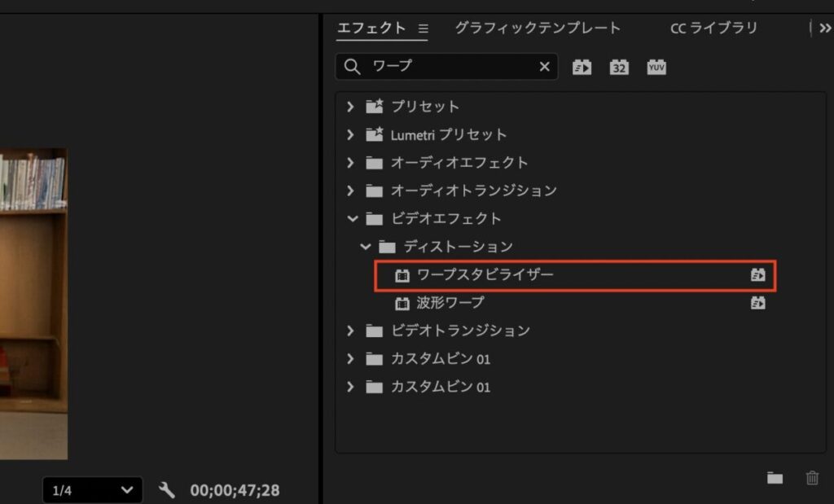Expand the プリセット folder
Image resolution: width=834 pixels, height=504 pixels.
350,107
